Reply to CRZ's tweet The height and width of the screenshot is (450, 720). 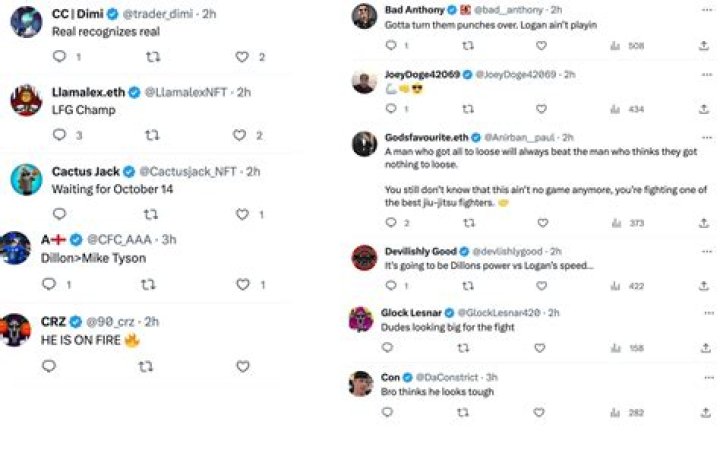[x=49, y=366]
